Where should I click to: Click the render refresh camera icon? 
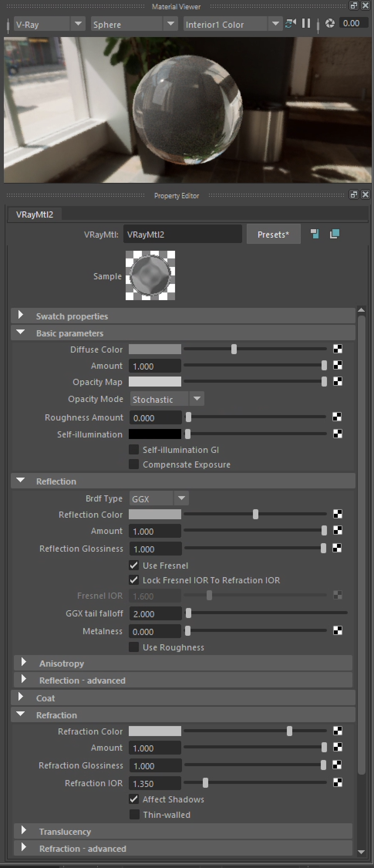(290, 24)
